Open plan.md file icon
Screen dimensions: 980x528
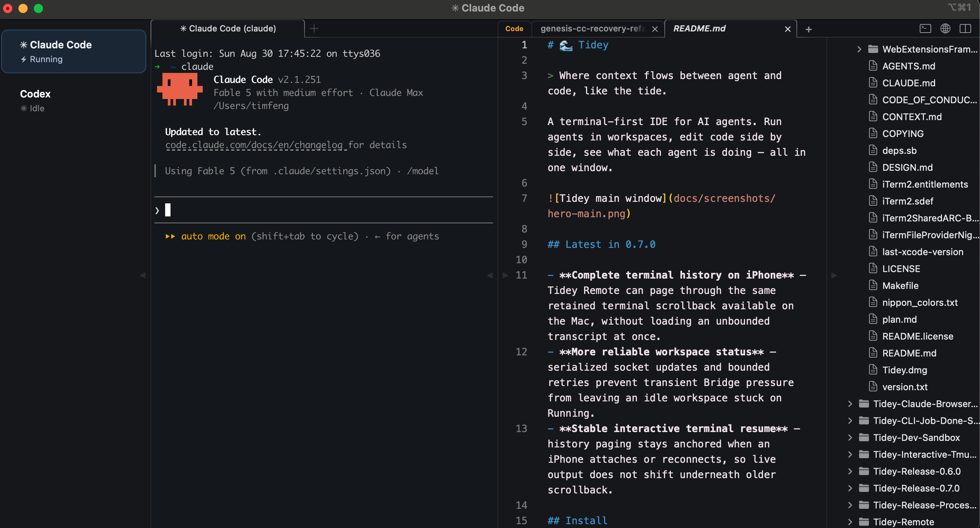tap(873, 319)
